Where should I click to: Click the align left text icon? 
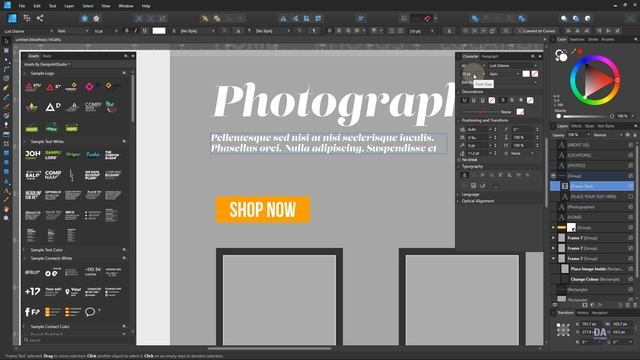pos(330,31)
